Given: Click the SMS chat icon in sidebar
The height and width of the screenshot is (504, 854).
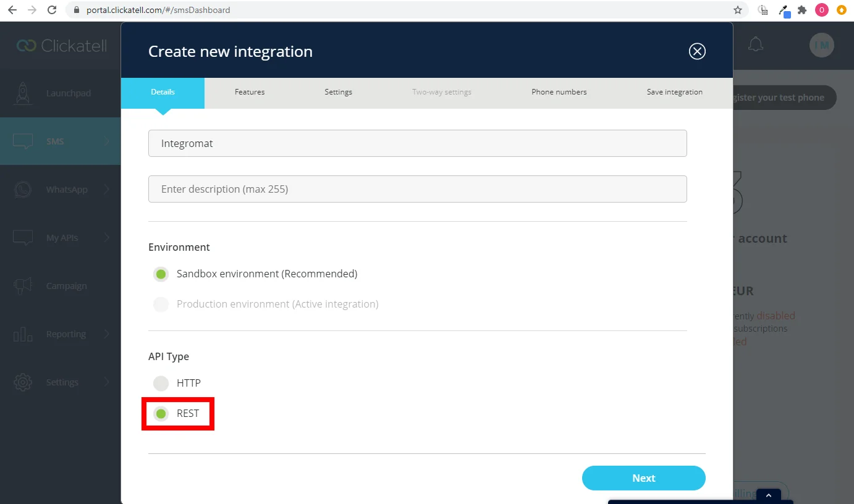Looking at the screenshot, I should [23, 141].
